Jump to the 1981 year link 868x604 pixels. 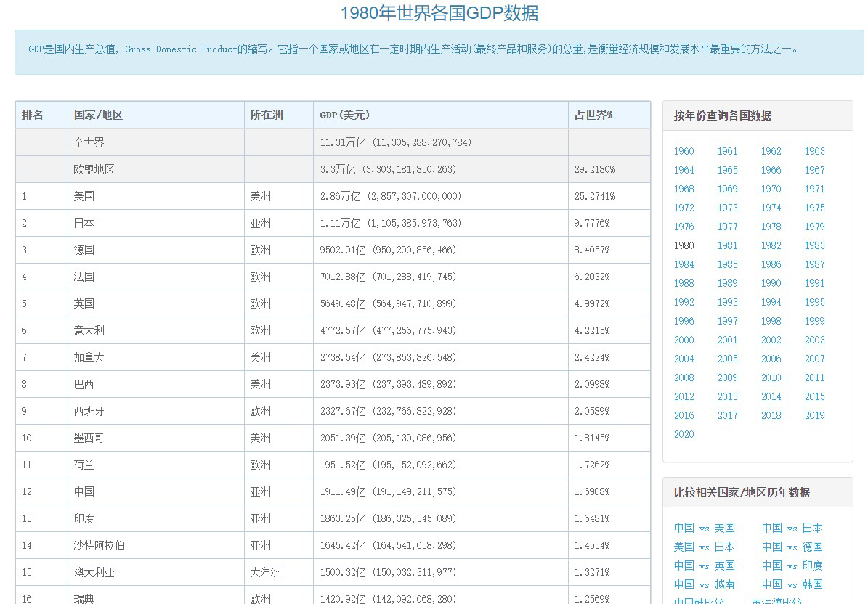click(x=727, y=245)
